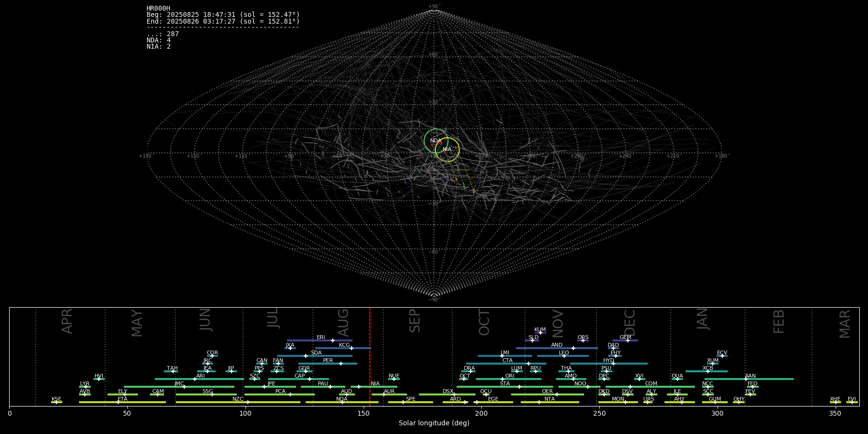Select the End: 20250826 03:17:27 line
The image size is (868, 434).
pyautogui.click(x=223, y=21)
